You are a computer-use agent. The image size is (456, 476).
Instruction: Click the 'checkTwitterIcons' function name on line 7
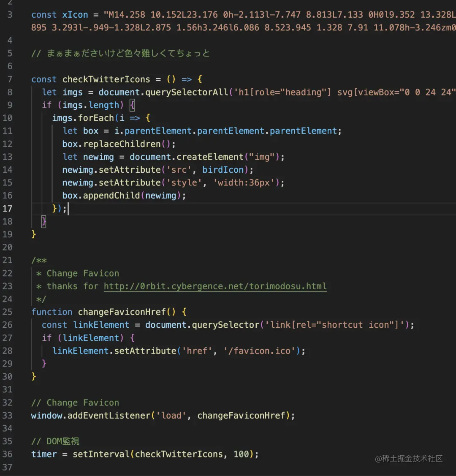[x=106, y=79]
